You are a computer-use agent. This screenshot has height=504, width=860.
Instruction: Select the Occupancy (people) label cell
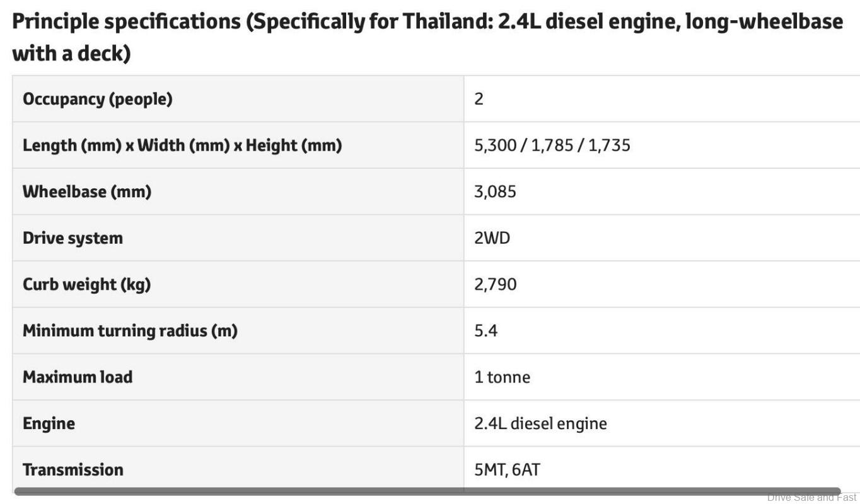(x=98, y=99)
